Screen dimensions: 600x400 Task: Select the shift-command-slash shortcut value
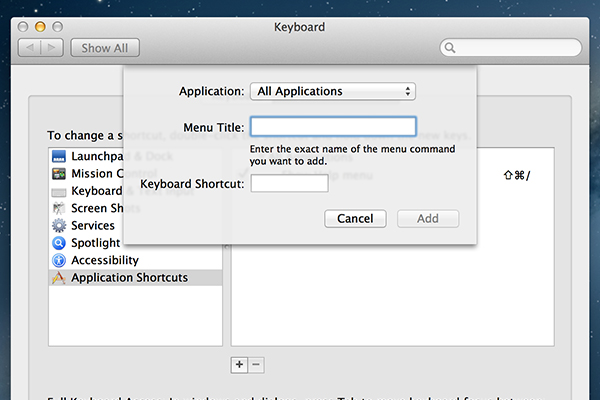point(517,175)
